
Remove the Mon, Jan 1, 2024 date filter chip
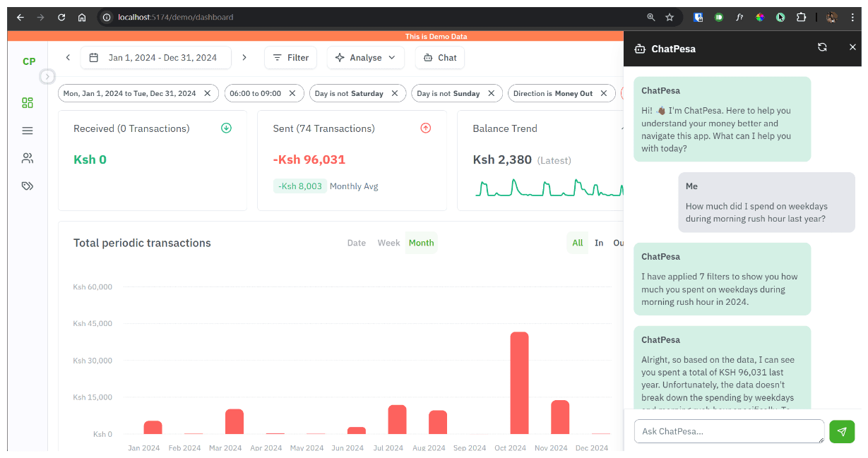click(207, 93)
